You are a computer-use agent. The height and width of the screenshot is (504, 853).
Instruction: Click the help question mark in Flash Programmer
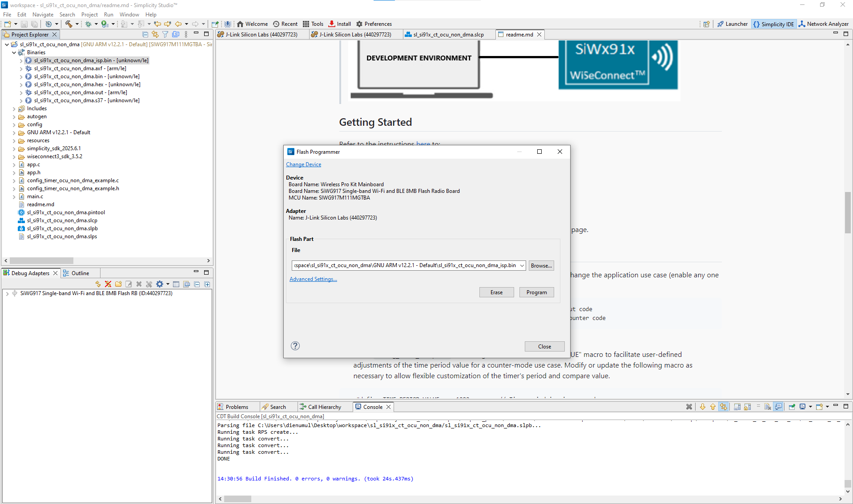tap(295, 346)
